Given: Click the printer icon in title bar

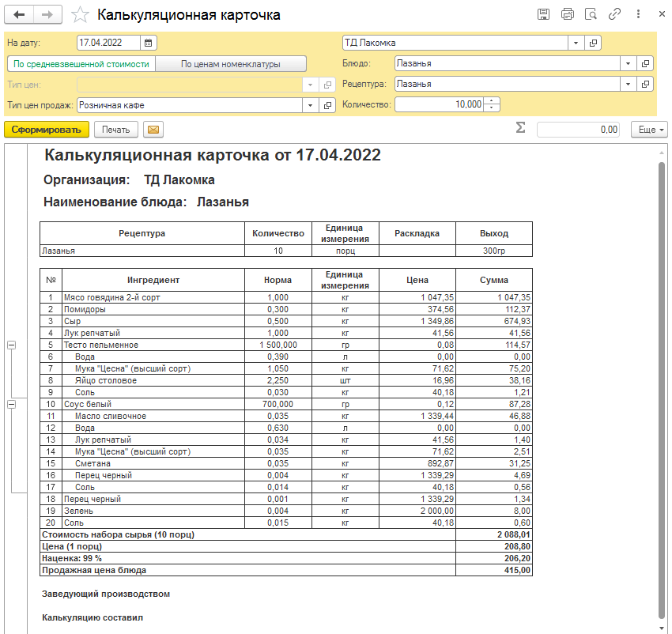Looking at the screenshot, I should [567, 15].
